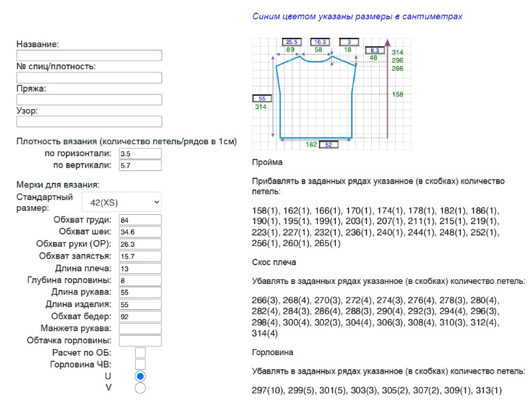The height and width of the screenshot is (409, 532).
Task: Select the Длина плеча field
Action: click(140, 269)
